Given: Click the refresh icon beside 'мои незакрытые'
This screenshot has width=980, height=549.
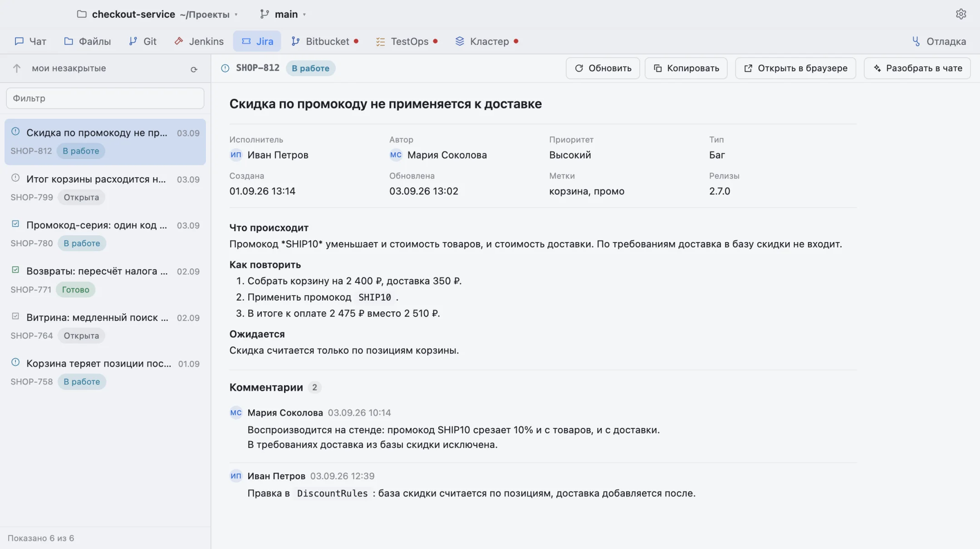Looking at the screenshot, I should pos(194,69).
